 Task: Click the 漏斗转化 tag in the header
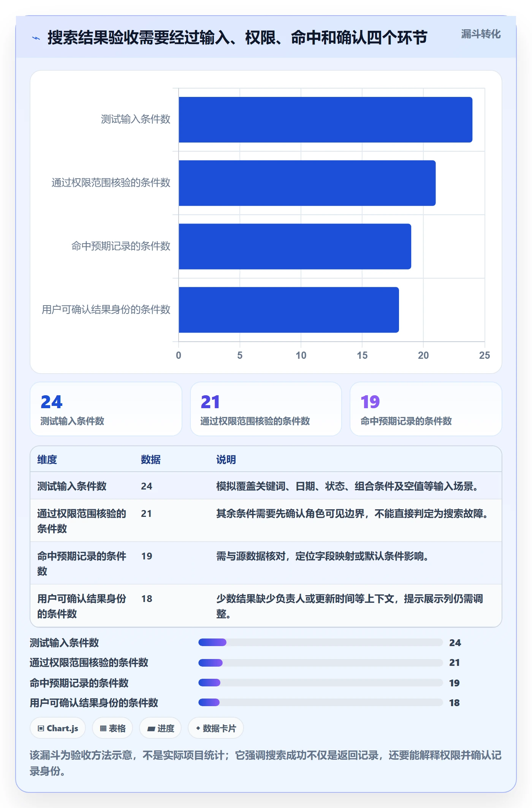481,34
